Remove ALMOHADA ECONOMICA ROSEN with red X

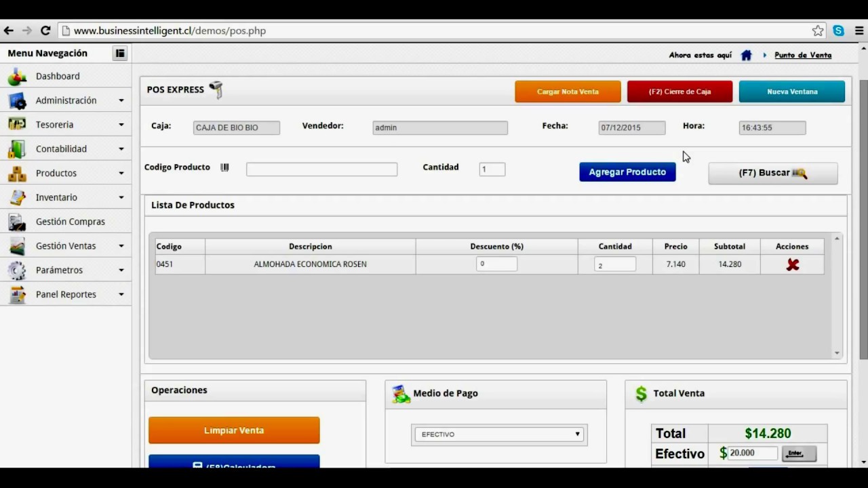792,265
